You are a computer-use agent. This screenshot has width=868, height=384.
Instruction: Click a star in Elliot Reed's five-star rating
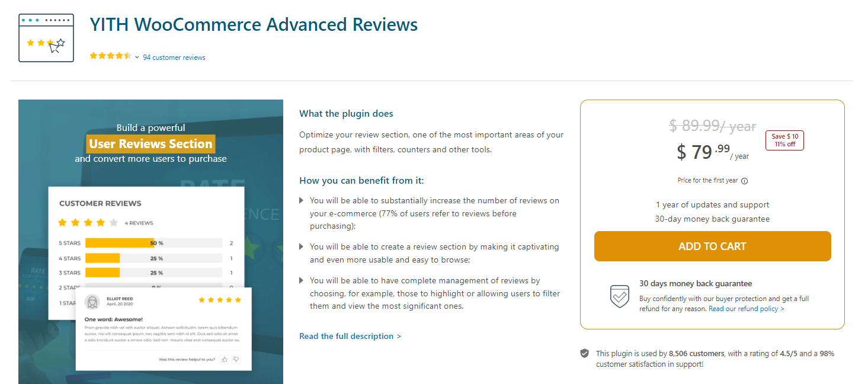(x=220, y=300)
